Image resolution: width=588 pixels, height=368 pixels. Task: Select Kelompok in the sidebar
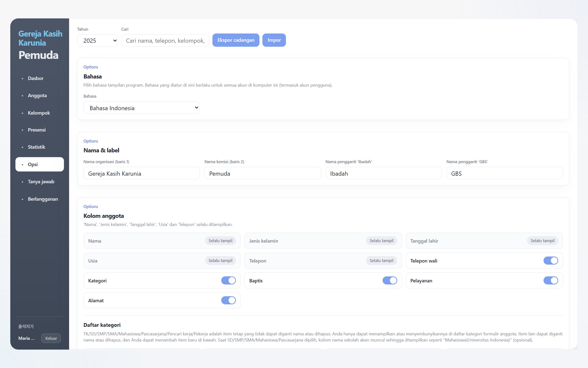click(40, 113)
